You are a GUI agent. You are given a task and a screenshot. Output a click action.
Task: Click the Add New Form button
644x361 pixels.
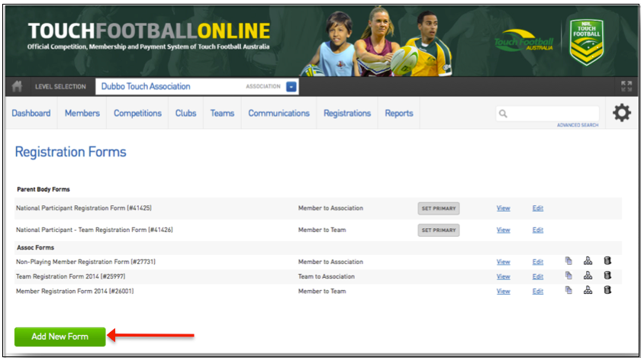[60, 337]
